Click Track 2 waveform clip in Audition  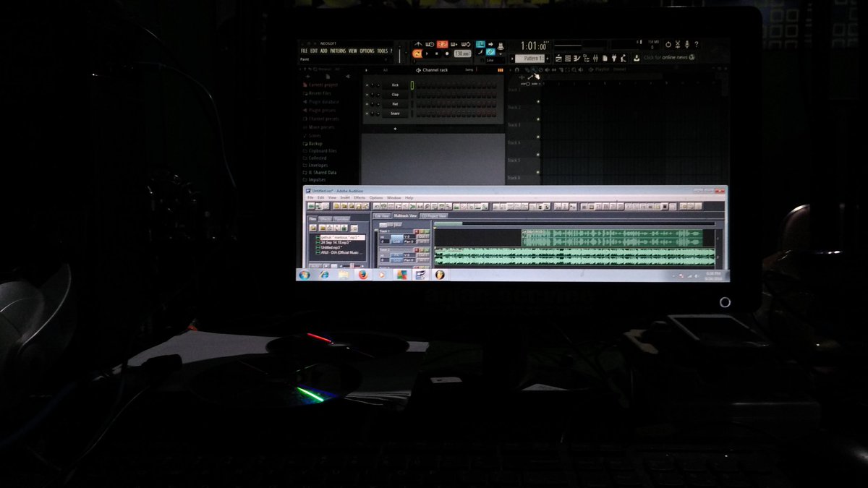pos(575,256)
